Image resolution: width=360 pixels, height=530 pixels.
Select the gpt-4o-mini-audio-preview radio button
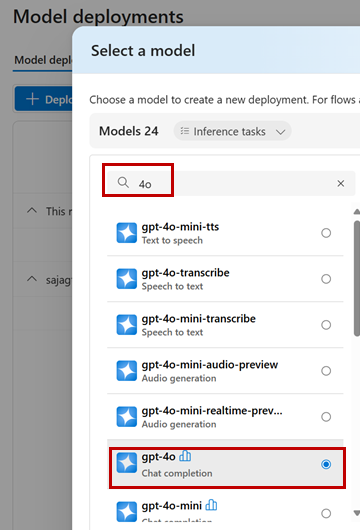[326, 371]
